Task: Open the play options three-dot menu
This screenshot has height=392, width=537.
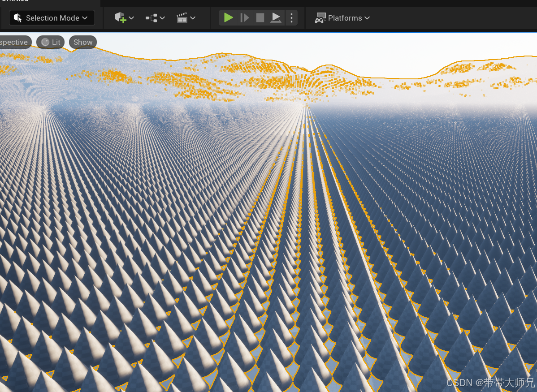Action: 291,18
